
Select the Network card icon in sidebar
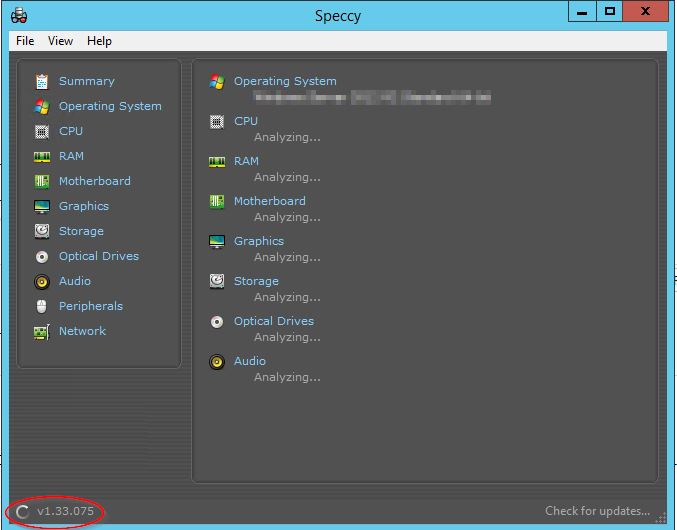point(41,331)
